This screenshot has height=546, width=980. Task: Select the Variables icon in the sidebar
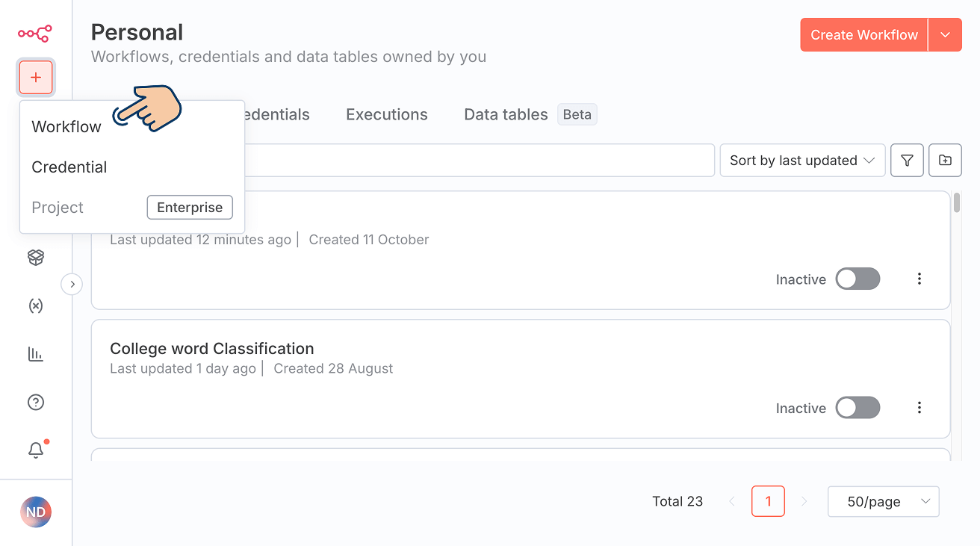(35, 305)
